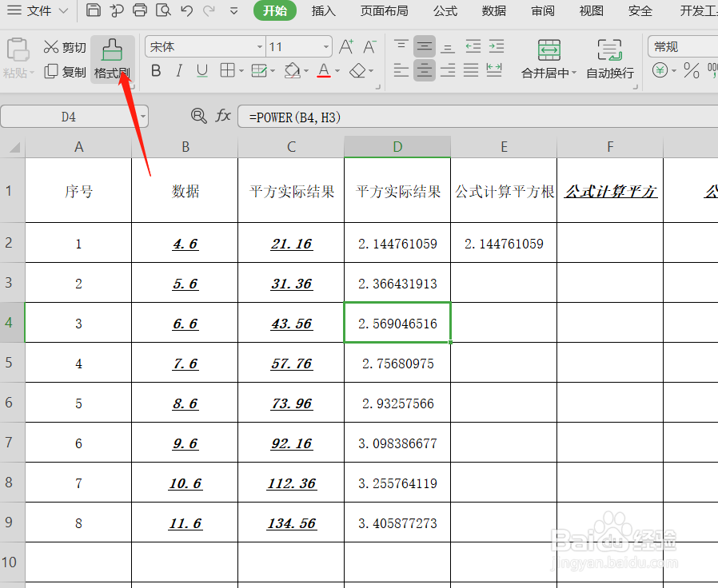Click the Clear eraser icon

pyautogui.click(x=357, y=71)
